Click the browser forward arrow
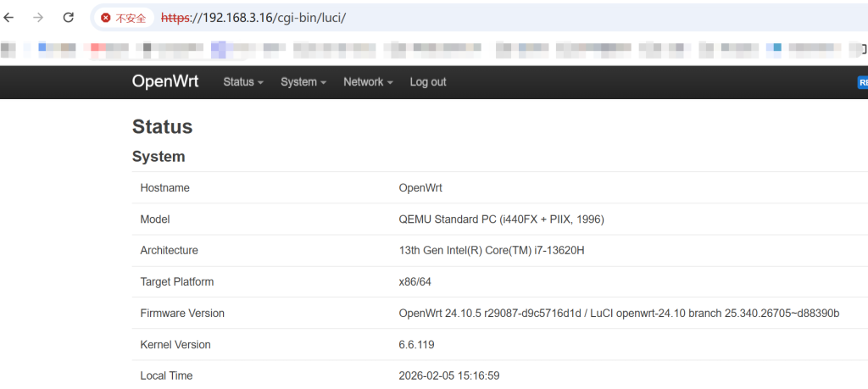The height and width of the screenshot is (389, 868). coord(38,17)
